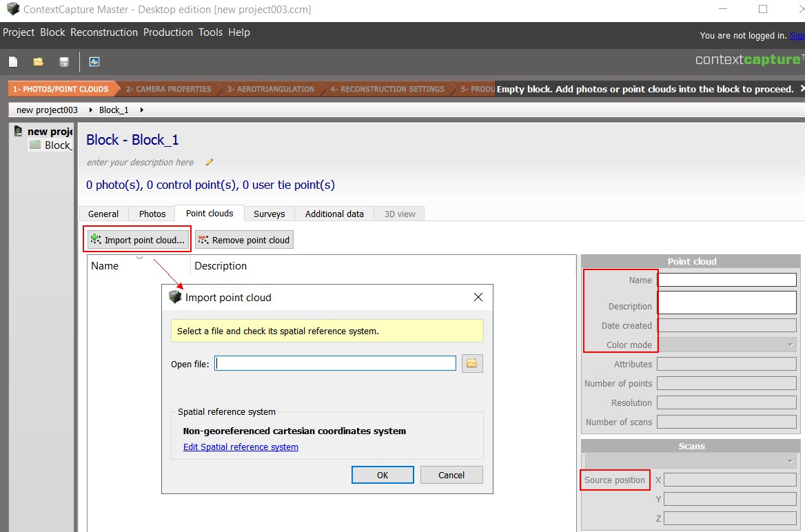
Task: Go to step 2 Camera Properties
Action: 168,89
